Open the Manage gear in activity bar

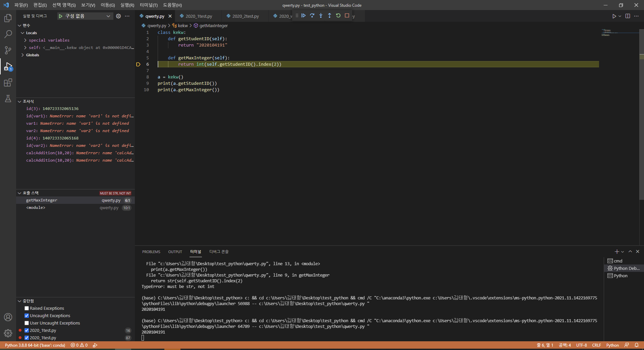[x=8, y=333]
